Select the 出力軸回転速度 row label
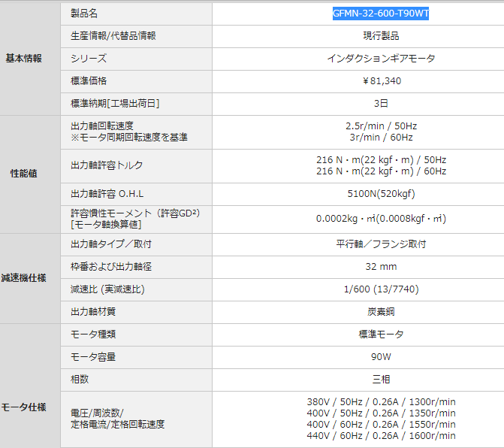504x448 pixels. tap(101, 126)
